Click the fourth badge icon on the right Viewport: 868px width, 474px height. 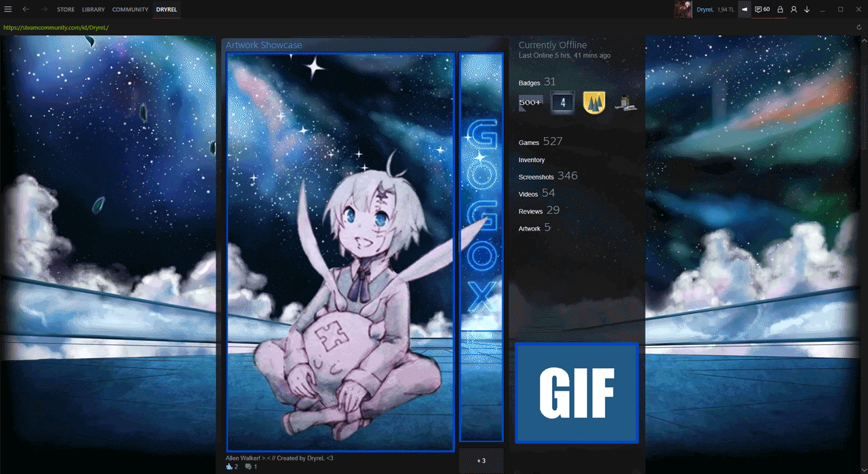coord(625,102)
